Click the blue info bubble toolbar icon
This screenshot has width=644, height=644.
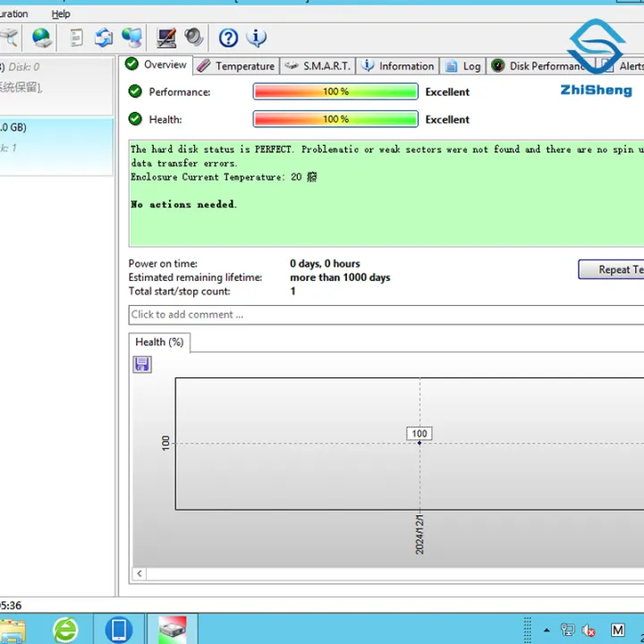[x=257, y=38]
